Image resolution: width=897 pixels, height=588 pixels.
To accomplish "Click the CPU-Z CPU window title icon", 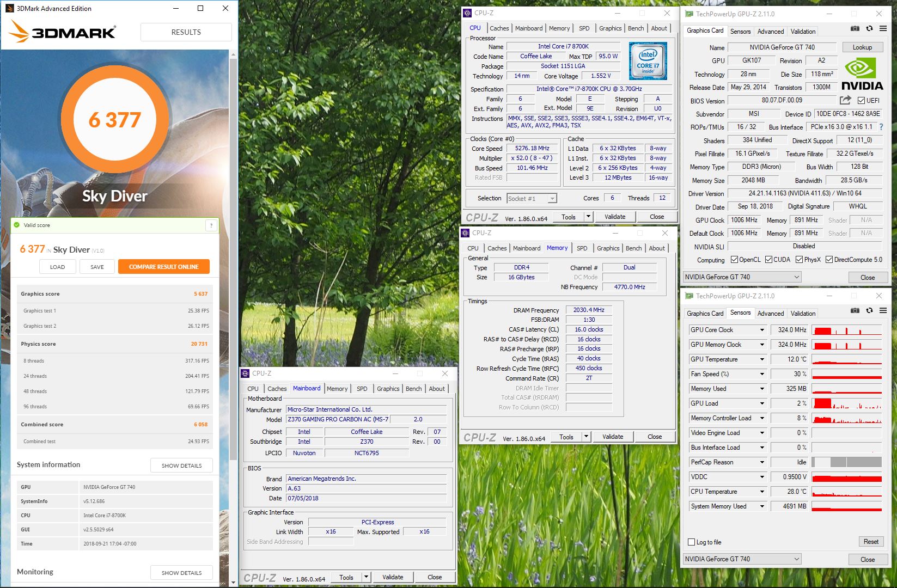I will 467,13.
